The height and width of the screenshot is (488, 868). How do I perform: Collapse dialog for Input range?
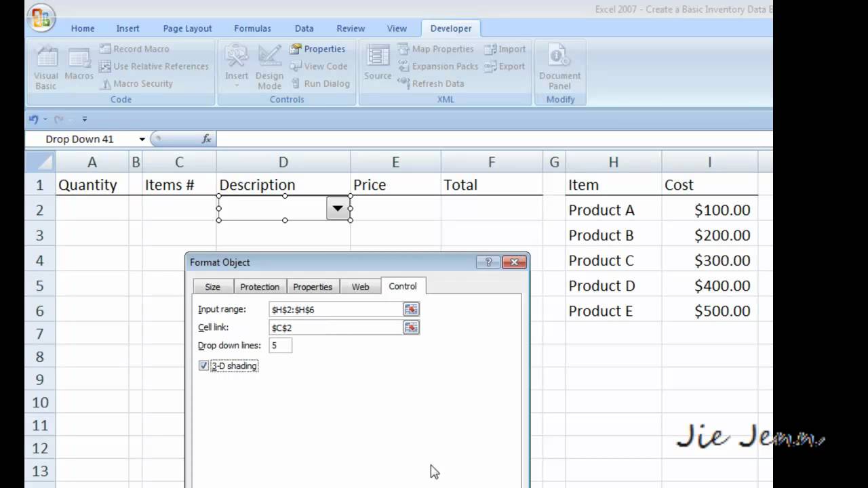(411, 309)
